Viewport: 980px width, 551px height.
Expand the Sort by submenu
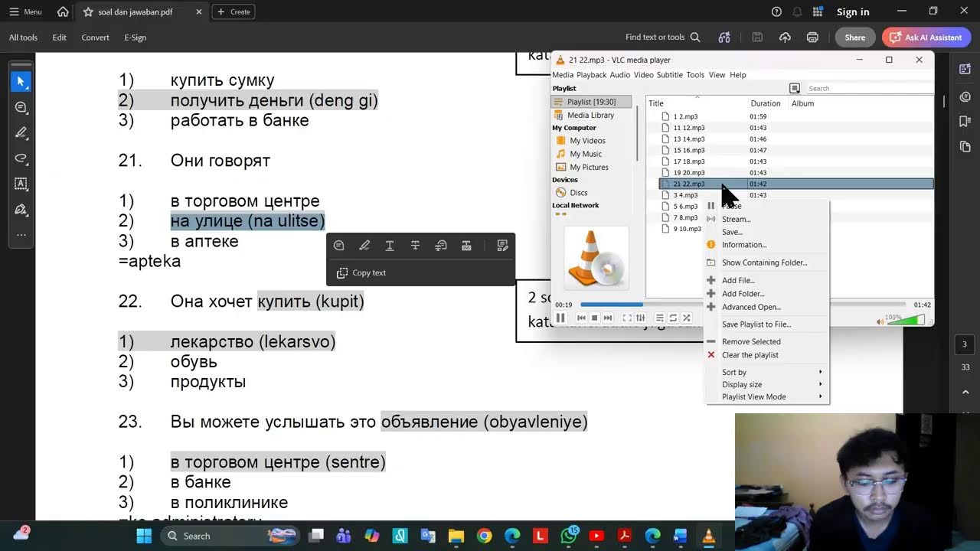tap(766, 373)
